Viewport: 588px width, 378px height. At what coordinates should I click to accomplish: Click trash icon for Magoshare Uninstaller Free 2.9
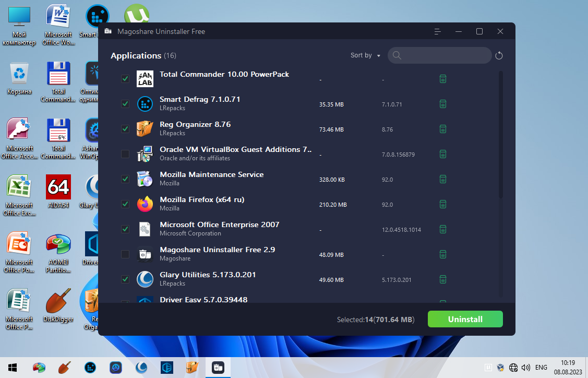(x=443, y=254)
